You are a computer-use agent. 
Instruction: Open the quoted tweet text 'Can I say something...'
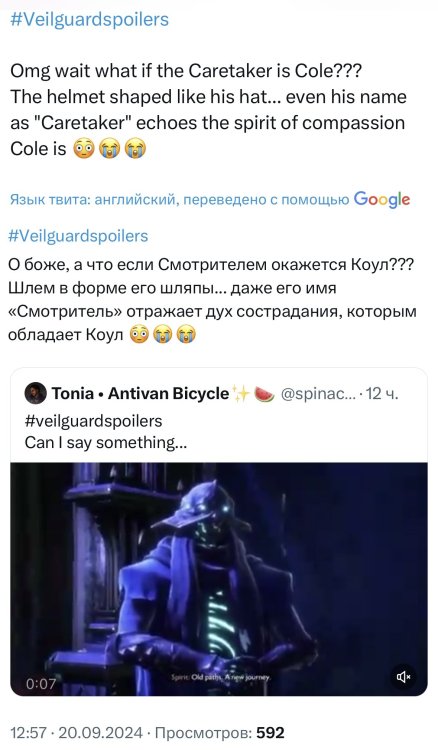(106, 442)
